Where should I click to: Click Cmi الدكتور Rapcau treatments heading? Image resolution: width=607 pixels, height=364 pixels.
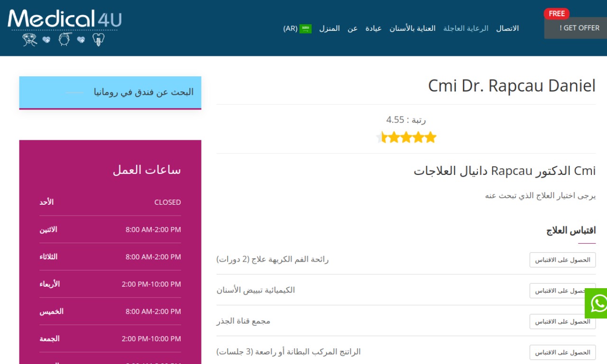coord(505,171)
